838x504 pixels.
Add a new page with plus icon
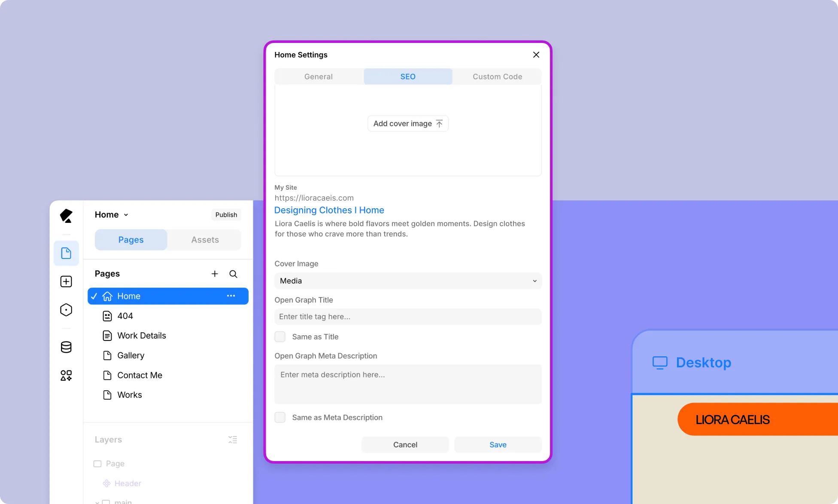coord(215,274)
